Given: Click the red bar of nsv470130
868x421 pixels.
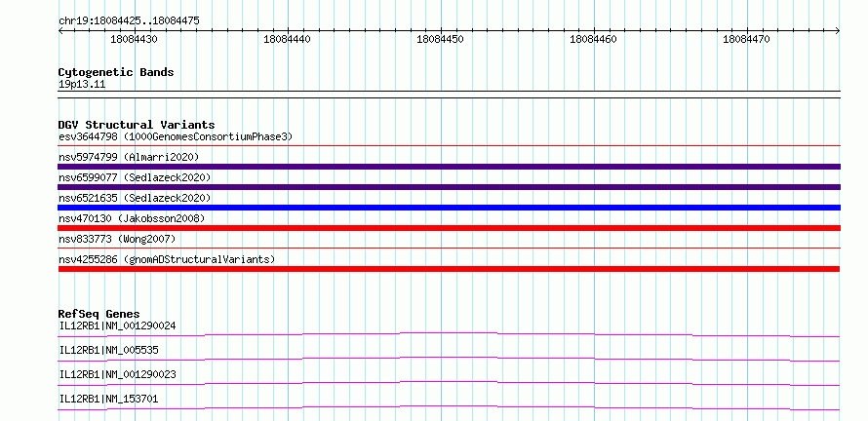Looking at the screenshot, I should coord(450,228).
